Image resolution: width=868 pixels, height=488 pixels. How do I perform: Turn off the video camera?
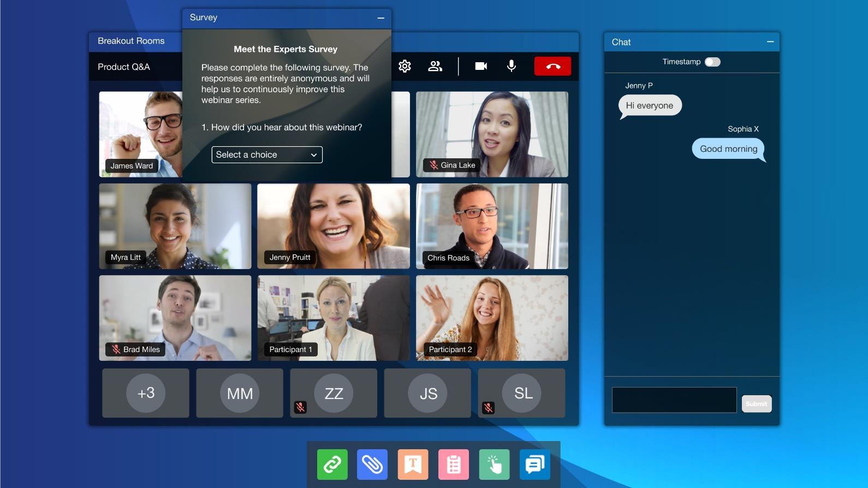click(481, 66)
